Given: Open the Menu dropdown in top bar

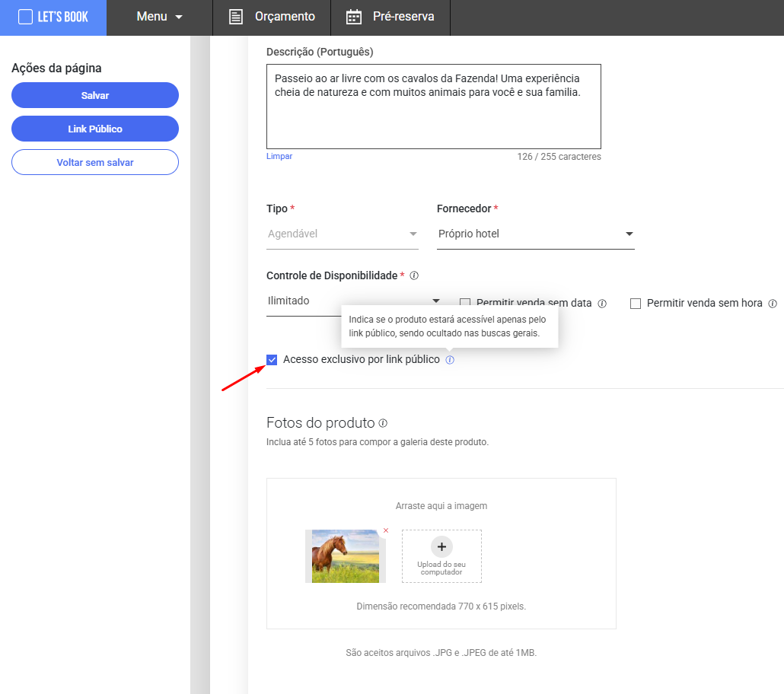Looking at the screenshot, I should coord(160,17).
